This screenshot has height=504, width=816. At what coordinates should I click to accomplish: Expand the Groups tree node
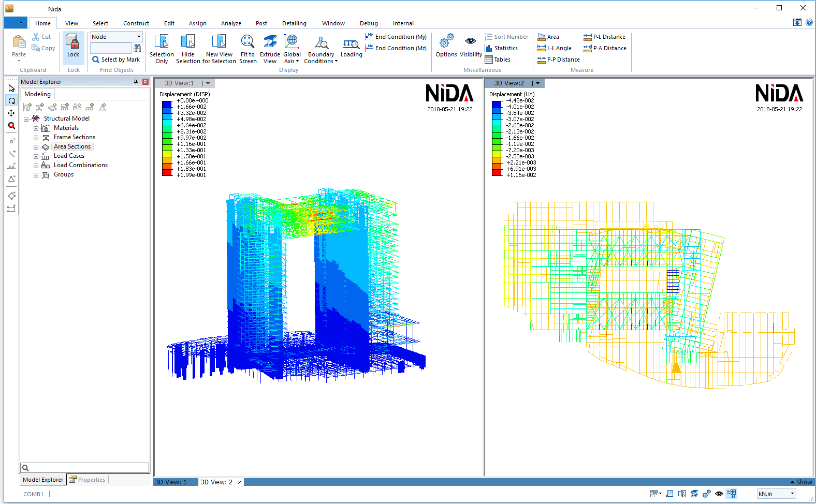coord(36,175)
